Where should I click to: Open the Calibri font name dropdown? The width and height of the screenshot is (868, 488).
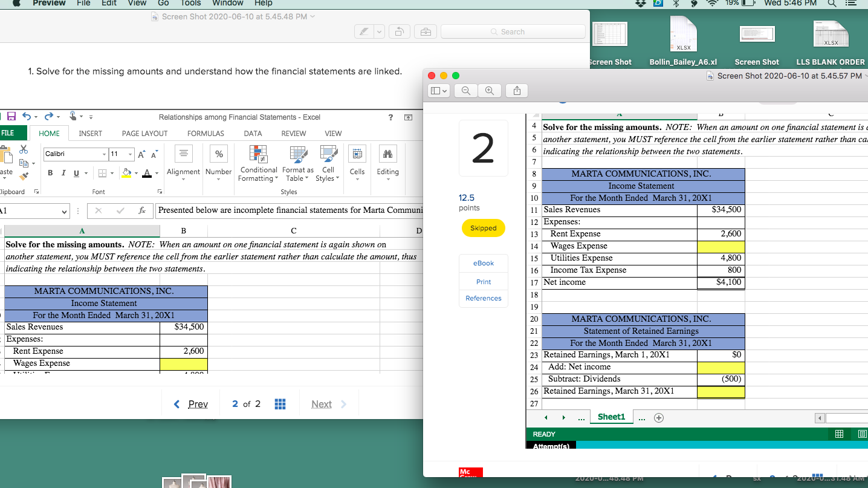pyautogui.click(x=105, y=154)
